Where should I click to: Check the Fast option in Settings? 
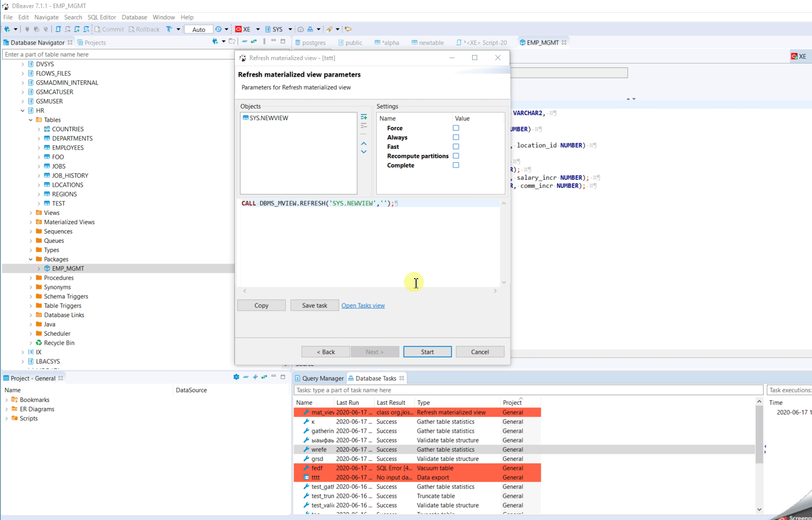pos(456,146)
